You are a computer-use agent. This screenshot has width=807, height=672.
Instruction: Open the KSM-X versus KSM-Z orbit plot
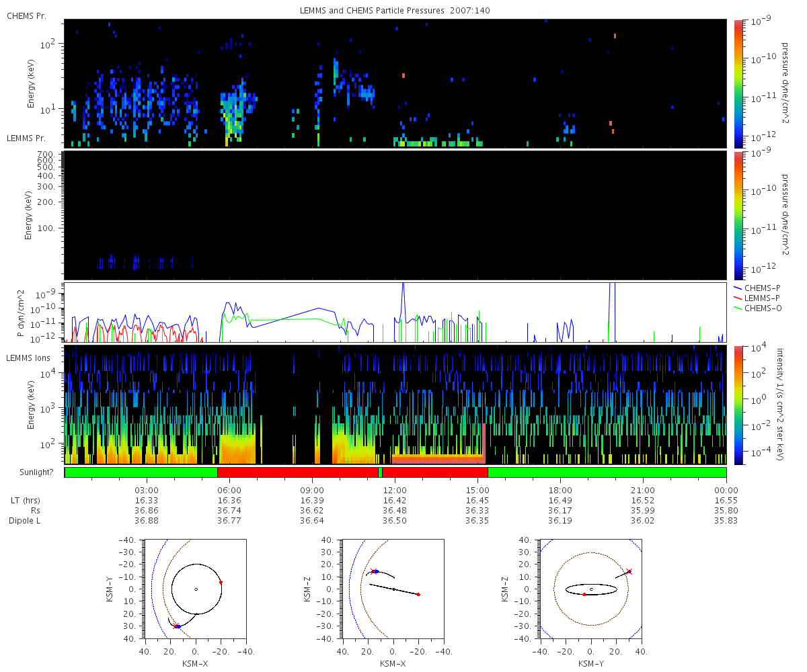[x=393, y=589]
